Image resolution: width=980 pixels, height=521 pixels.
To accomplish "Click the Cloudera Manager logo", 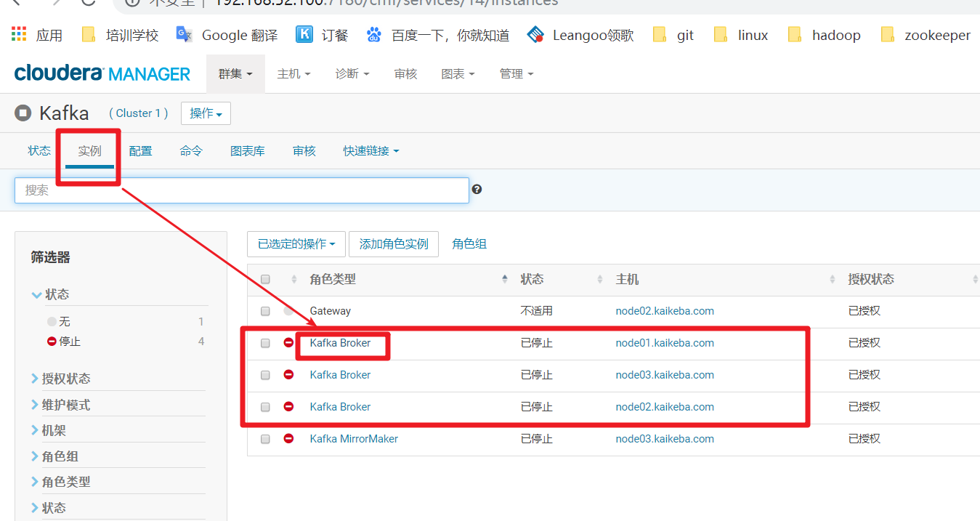I will pos(102,73).
